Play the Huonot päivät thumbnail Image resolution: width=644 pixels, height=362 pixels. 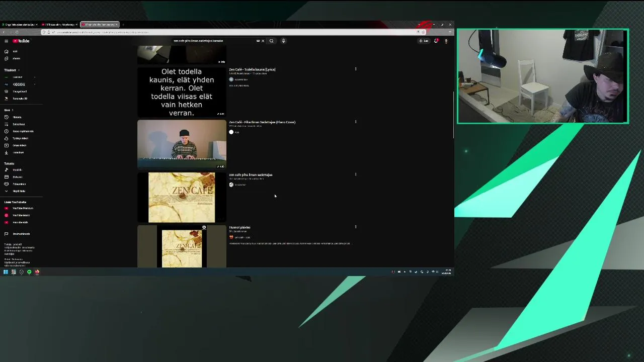182,246
